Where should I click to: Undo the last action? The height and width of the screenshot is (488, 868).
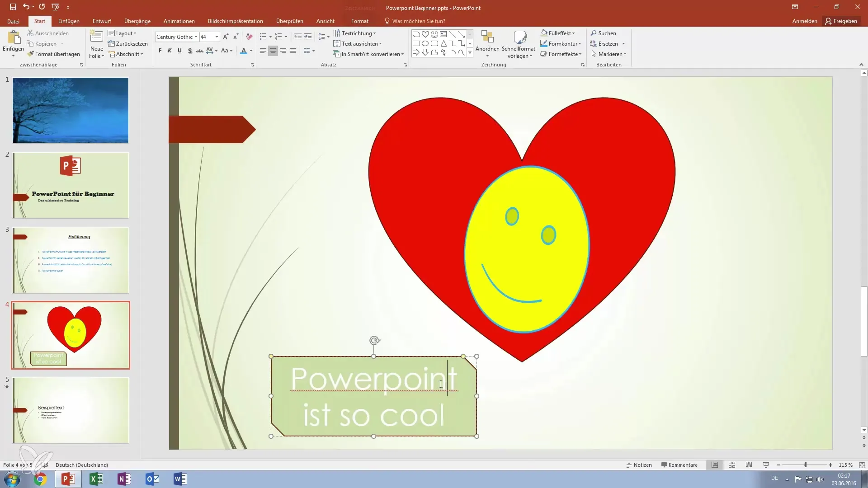point(26,7)
